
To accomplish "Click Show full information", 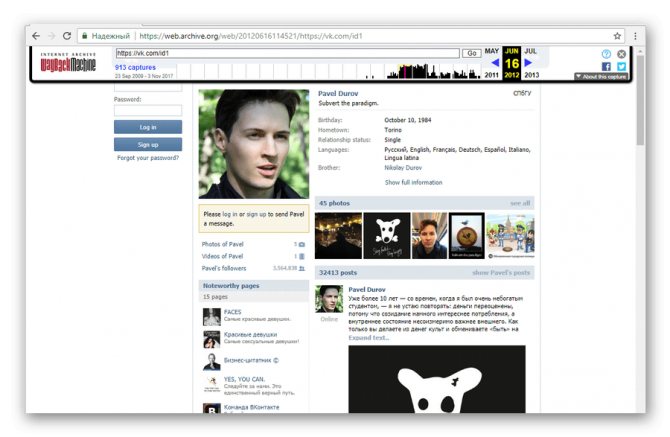I will point(413,182).
